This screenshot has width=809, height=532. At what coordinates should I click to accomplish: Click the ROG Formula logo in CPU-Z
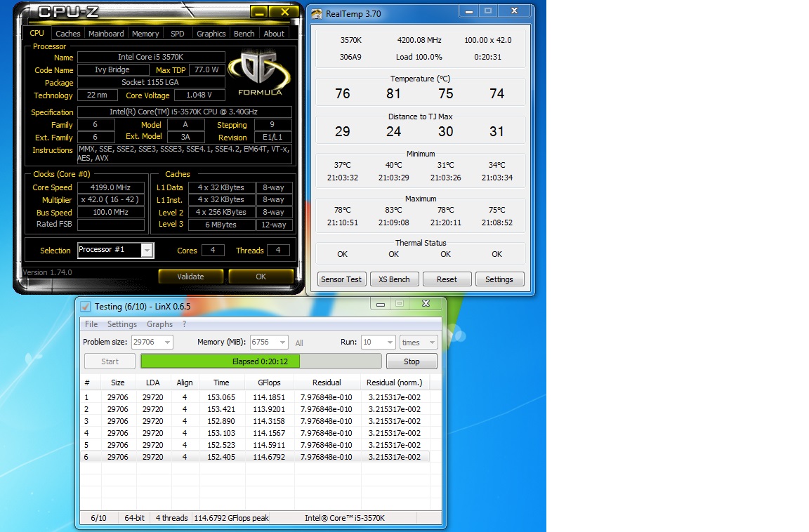[x=260, y=73]
